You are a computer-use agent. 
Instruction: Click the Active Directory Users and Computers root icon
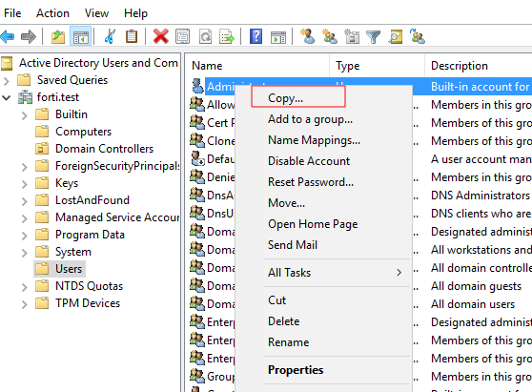pyautogui.click(x=7, y=63)
